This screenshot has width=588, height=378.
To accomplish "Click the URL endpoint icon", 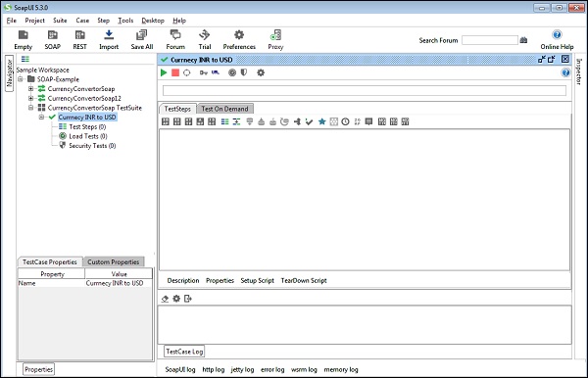I will [216, 72].
